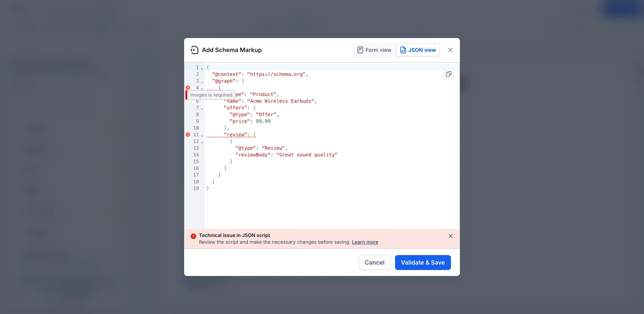The image size is (644, 314).
Task: Click line number 19 in gutter
Action: click(196, 188)
